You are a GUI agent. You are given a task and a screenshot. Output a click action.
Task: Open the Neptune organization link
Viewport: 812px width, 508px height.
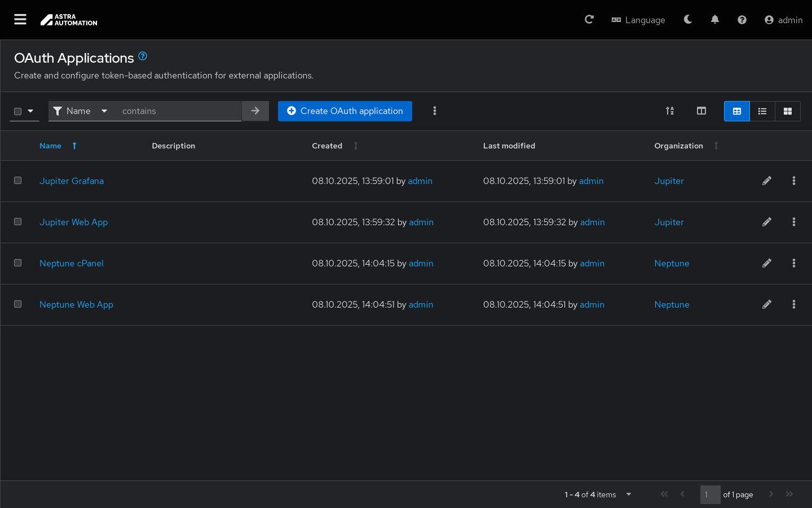(x=672, y=264)
